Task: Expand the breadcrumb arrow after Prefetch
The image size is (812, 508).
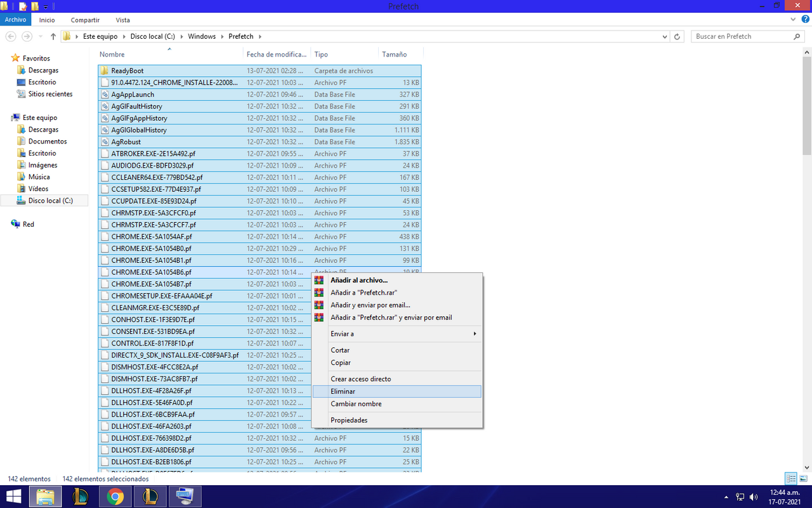Action: tap(260, 36)
